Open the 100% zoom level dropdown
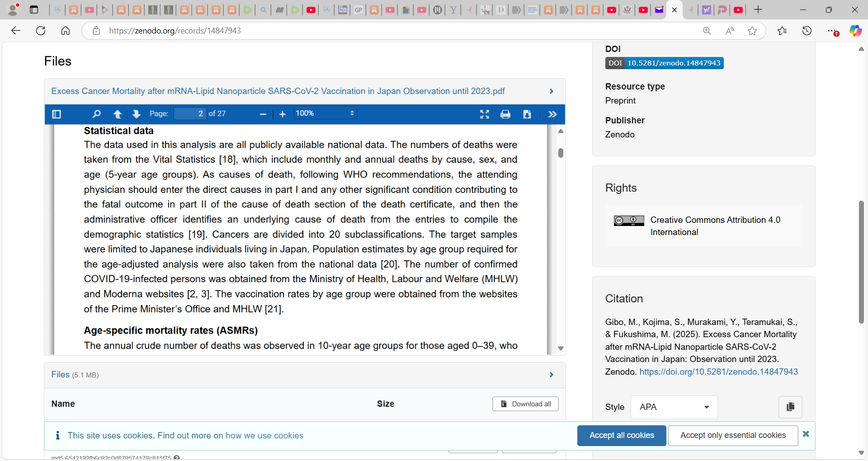This screenshot has height=461, width=868. pyautogui.click(x=325, y=113)
